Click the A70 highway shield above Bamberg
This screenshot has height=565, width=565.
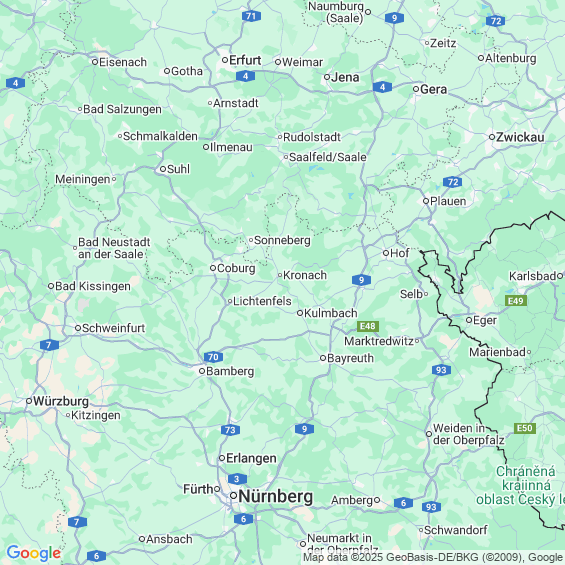(x=213, y=357)
